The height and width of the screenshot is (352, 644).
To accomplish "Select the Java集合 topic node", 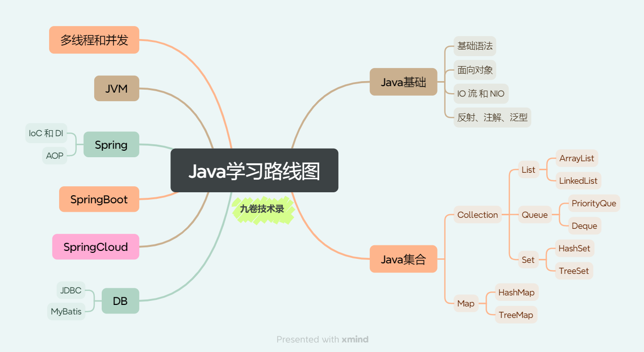I will tap(403, 259).
